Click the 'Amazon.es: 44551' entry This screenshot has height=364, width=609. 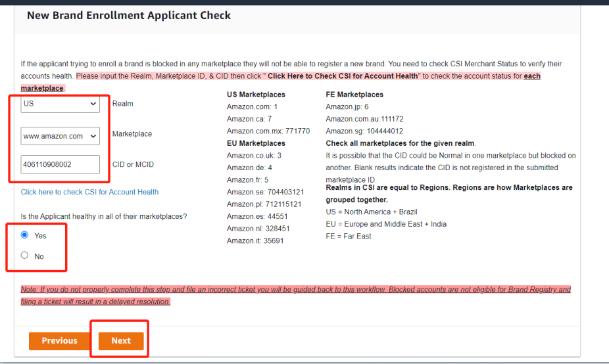point(257,217)
